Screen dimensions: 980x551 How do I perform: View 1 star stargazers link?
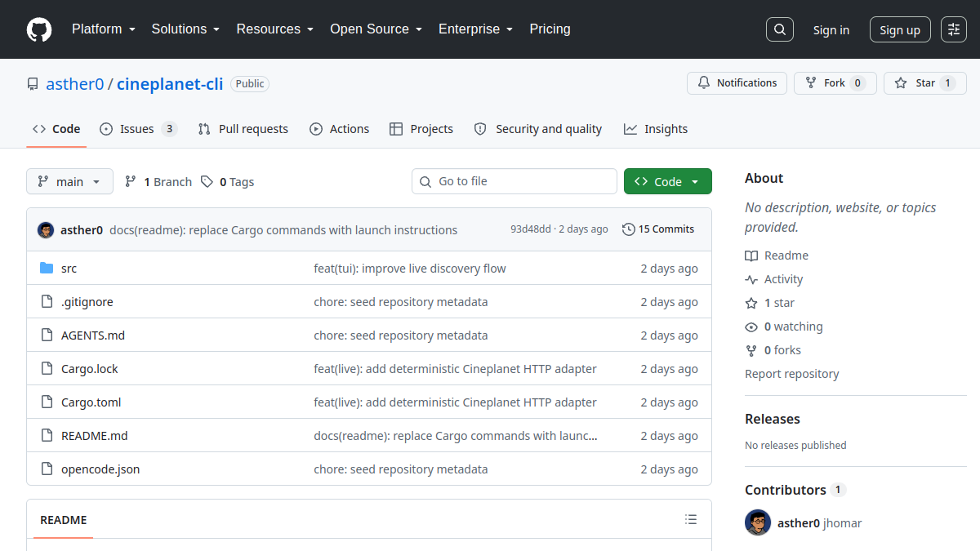point(770,303)
